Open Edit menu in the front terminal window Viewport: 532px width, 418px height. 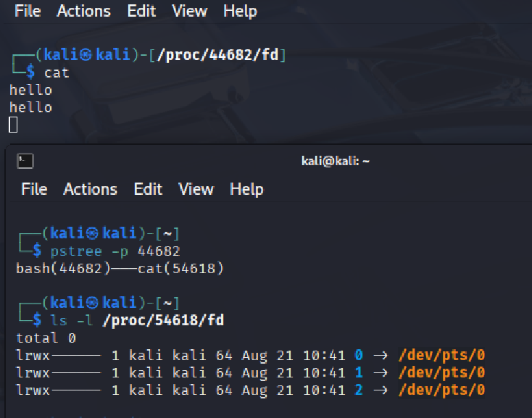(148, 189)
